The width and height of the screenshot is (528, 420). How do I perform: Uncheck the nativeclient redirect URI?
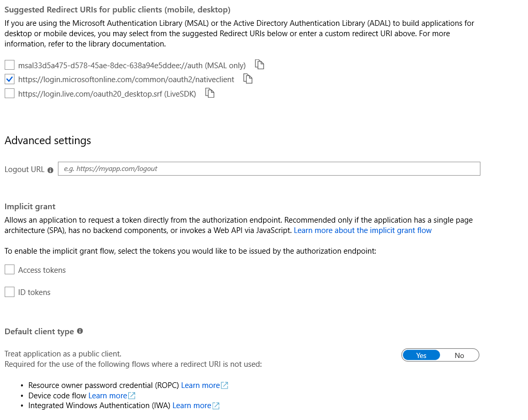pos(9,79)
